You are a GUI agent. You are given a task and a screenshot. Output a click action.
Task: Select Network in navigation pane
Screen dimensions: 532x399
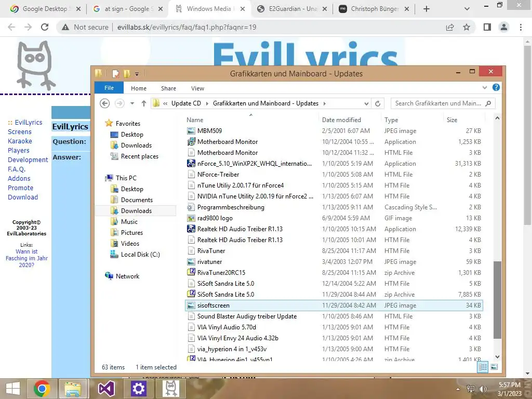[127, 276]
